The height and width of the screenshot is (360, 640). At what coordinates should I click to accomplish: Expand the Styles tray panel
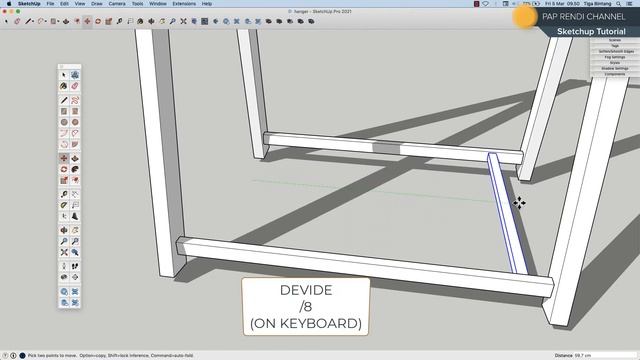615,63
